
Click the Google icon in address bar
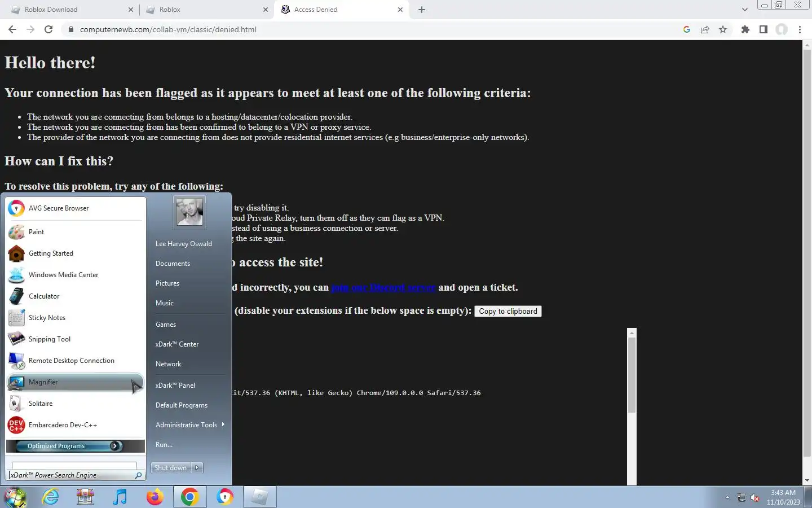coord(687,29)
